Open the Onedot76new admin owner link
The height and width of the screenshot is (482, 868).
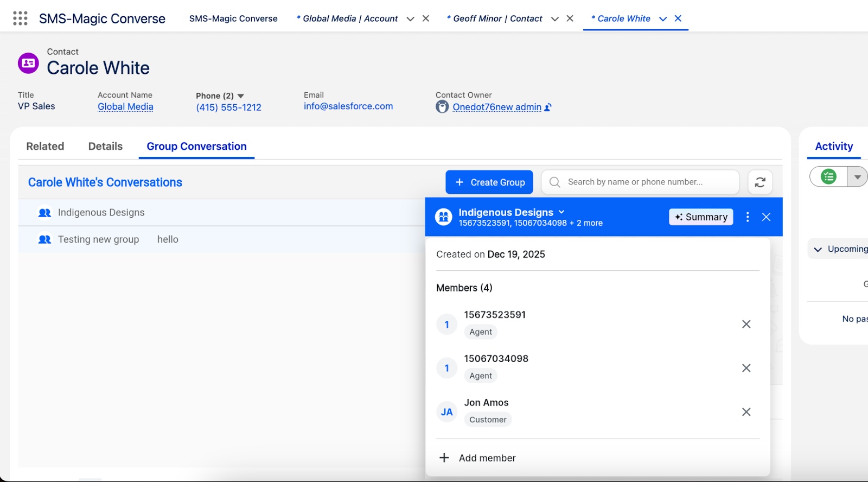pos(497,107)
